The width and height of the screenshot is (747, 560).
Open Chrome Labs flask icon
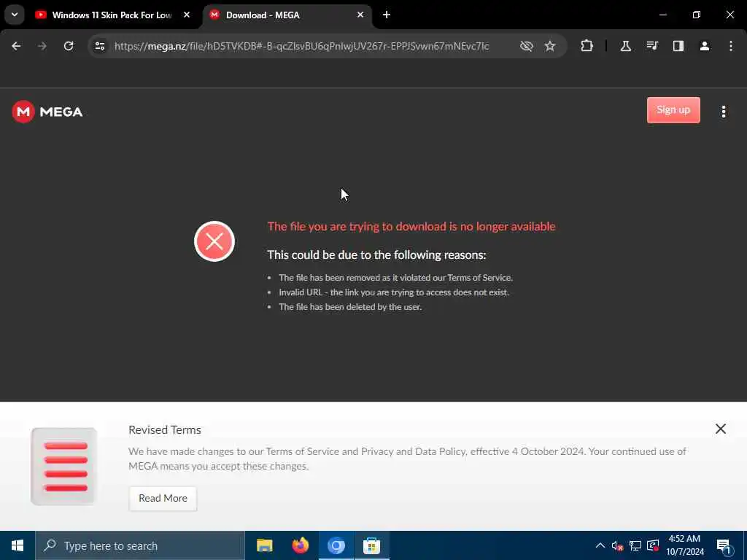pos(625,46)
